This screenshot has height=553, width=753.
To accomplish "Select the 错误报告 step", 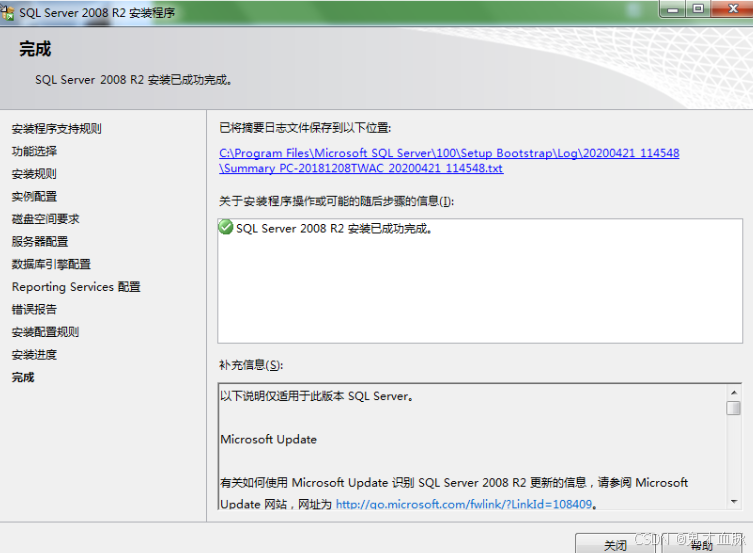I will (x=34, y=309).
